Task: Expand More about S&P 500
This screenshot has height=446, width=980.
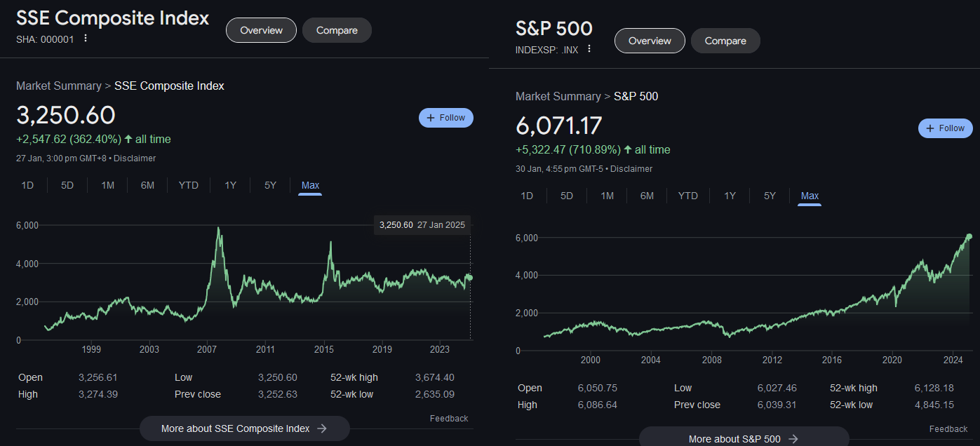Action: pyautogui.click(x=744, y=438)
